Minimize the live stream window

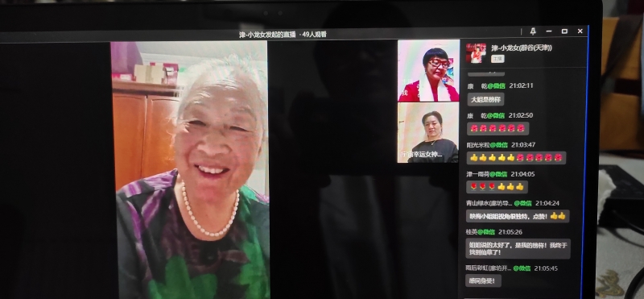pos(549,31)
